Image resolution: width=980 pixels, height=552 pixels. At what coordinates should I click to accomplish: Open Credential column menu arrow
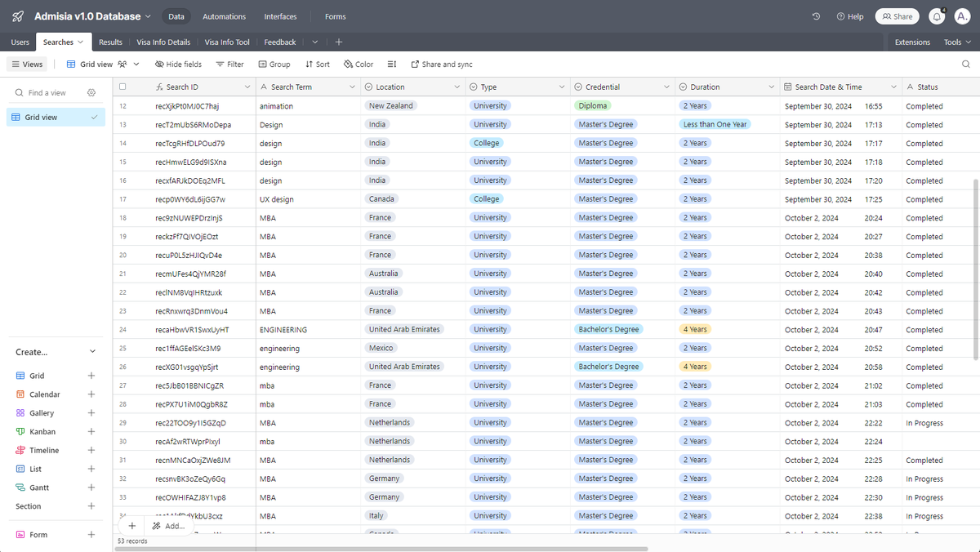point(666,87)
